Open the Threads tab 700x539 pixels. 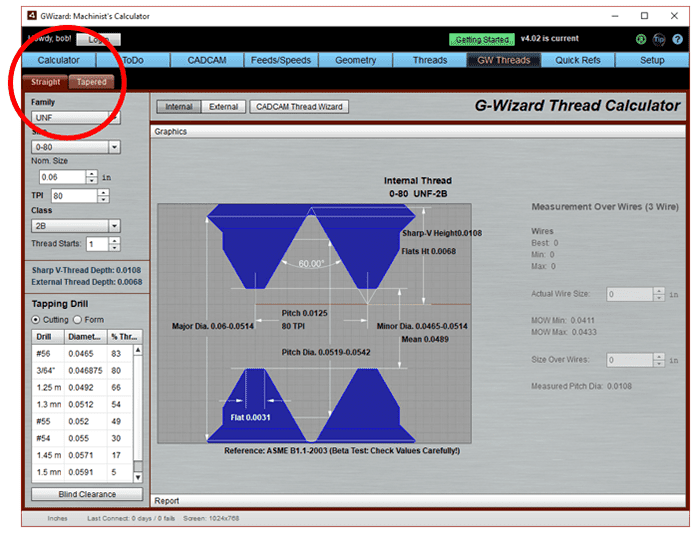click(x=430, y=60)
